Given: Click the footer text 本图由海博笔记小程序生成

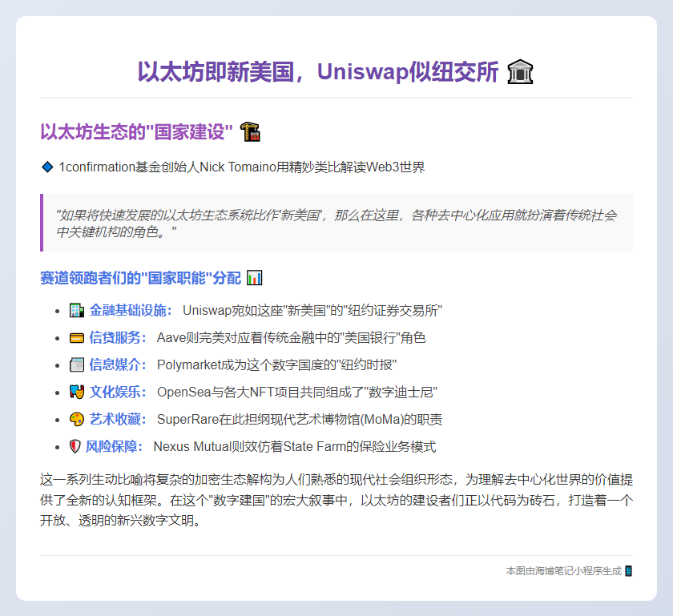Looking at the screenshot, I should (x=563, y=571).
